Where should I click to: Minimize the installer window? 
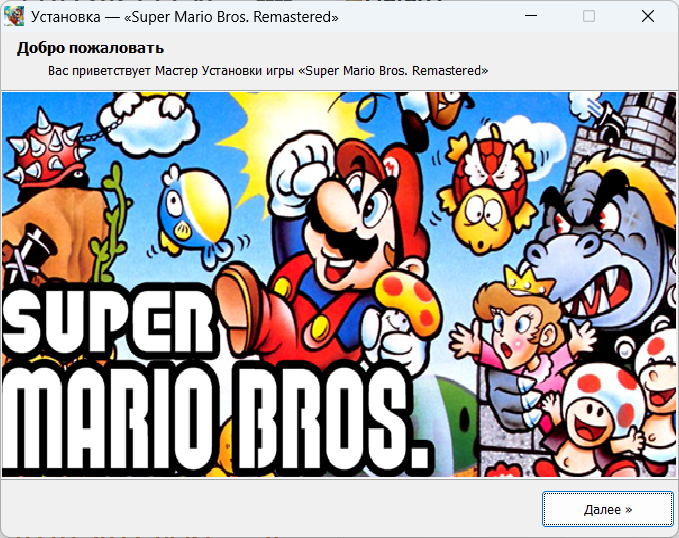pyautogui.click(x=531, y=16)
